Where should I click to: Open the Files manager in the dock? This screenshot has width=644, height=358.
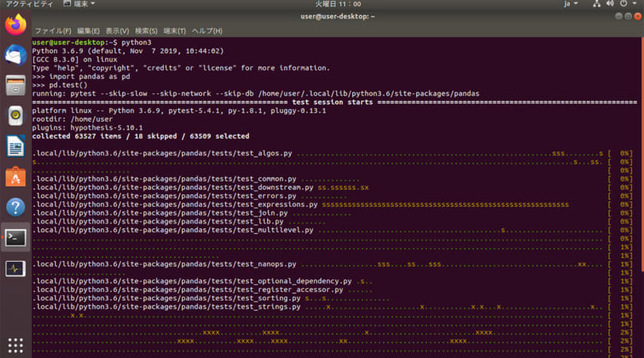coord(16,85)
